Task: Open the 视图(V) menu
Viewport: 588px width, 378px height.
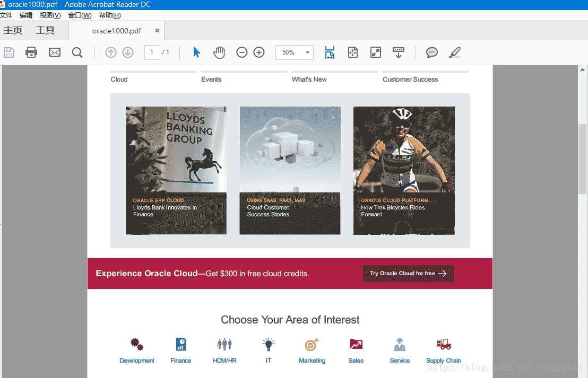Action: pos(50,15)
